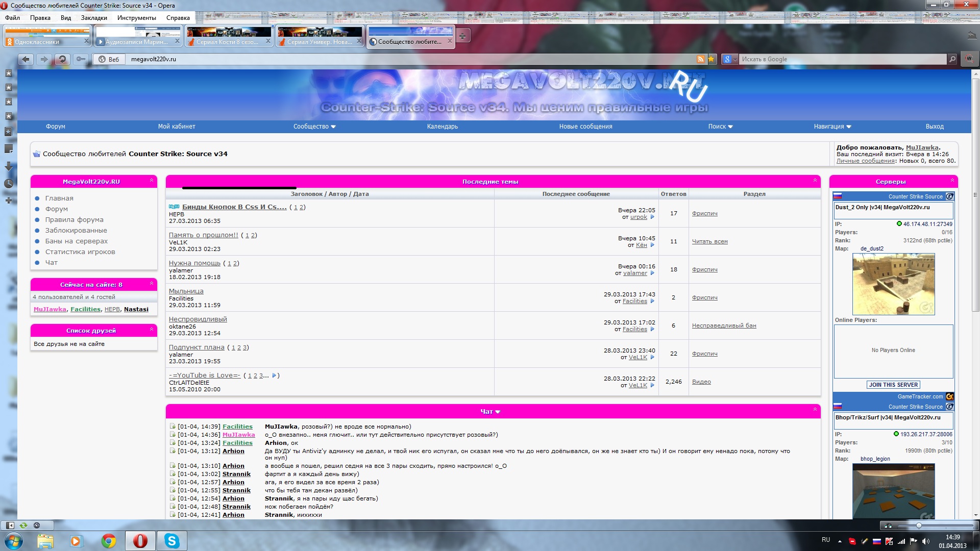Collapse the Серверы block
Image resolution: width=980 pixels, height=551 pixels.
pos(952,180)
